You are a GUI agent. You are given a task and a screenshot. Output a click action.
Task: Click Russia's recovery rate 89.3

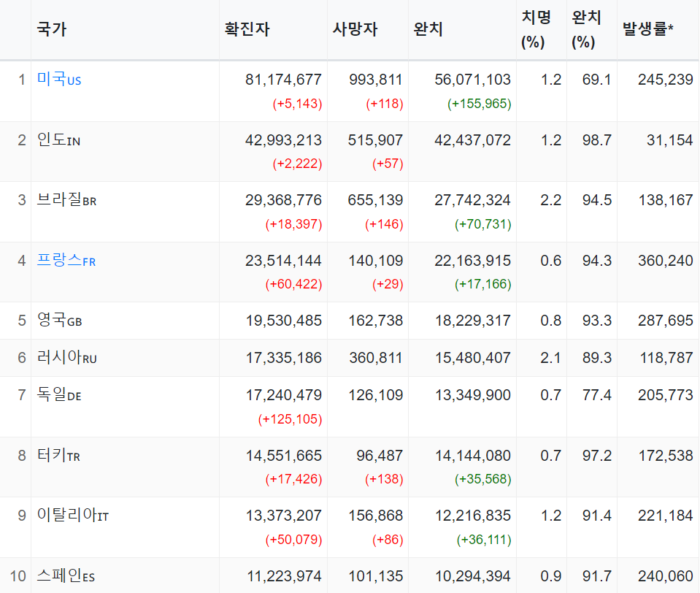(597, 358)
